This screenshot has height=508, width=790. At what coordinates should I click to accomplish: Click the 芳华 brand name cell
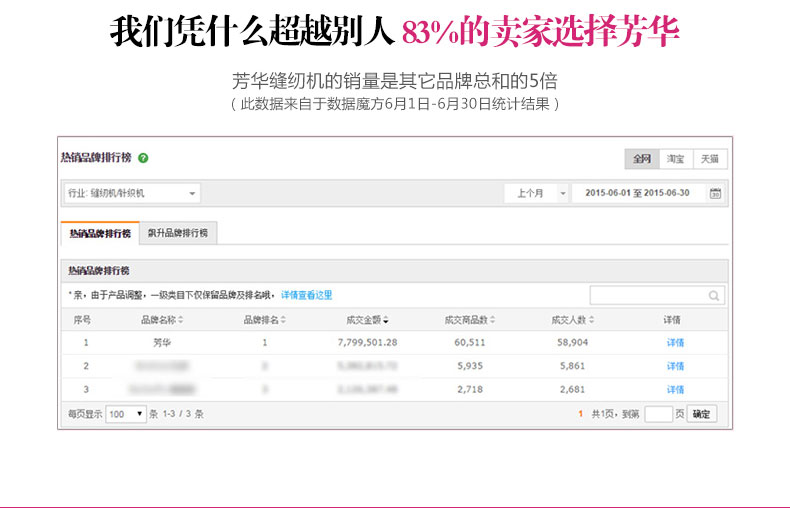(x=162, y=343)
